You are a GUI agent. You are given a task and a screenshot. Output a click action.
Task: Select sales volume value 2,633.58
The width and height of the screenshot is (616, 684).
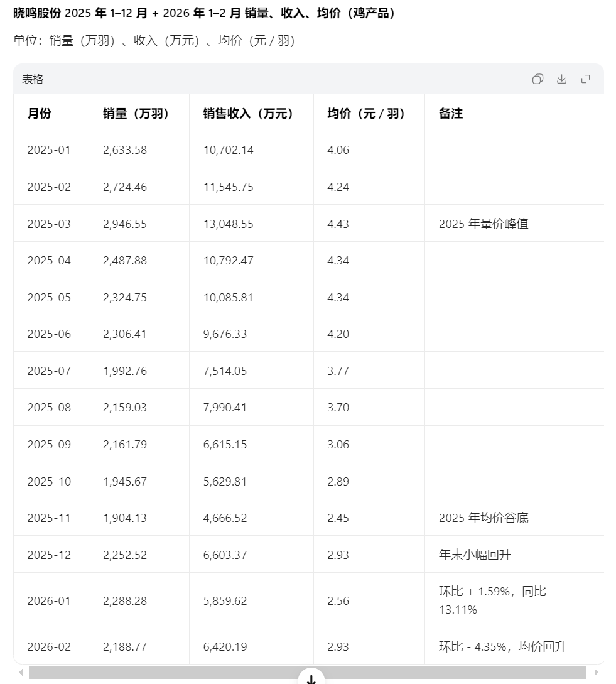click(x=125, y=150)
